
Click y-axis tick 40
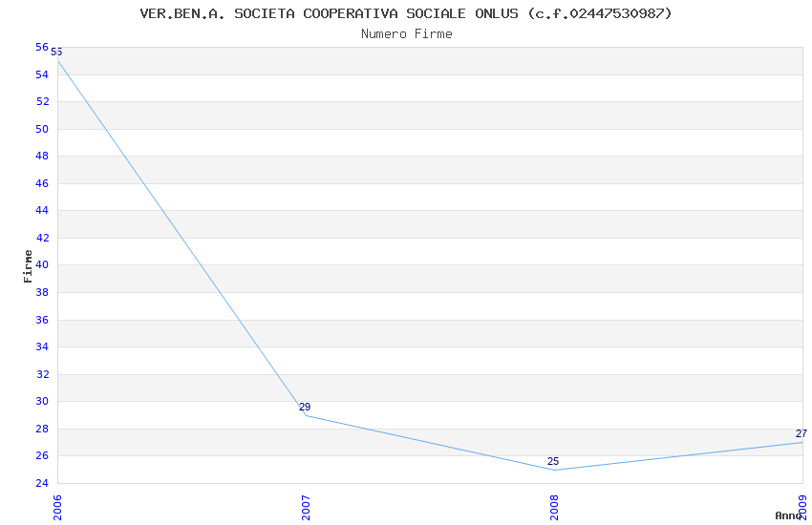click(42, 264)
